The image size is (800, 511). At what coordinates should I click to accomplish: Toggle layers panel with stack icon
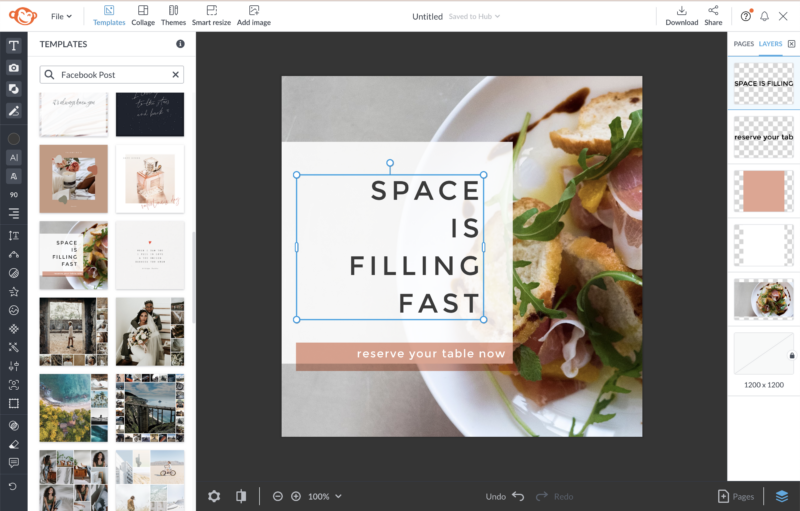tap(782, 496)
